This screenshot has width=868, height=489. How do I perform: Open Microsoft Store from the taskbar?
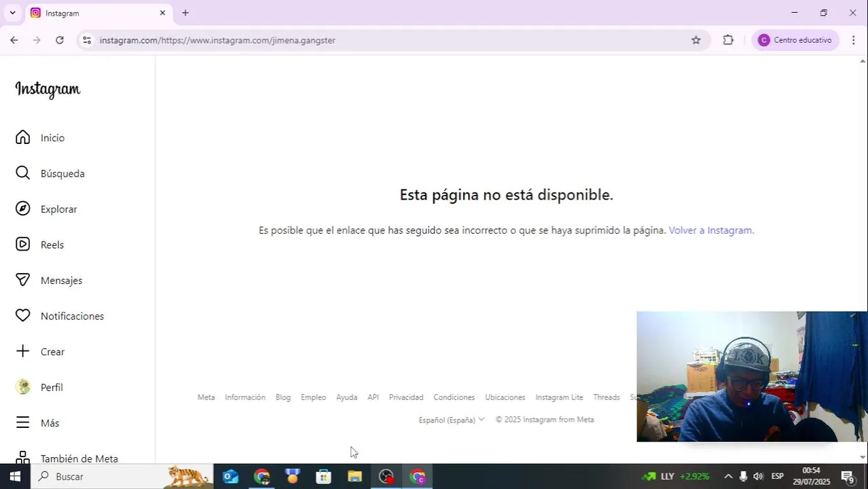click(324, 477)
